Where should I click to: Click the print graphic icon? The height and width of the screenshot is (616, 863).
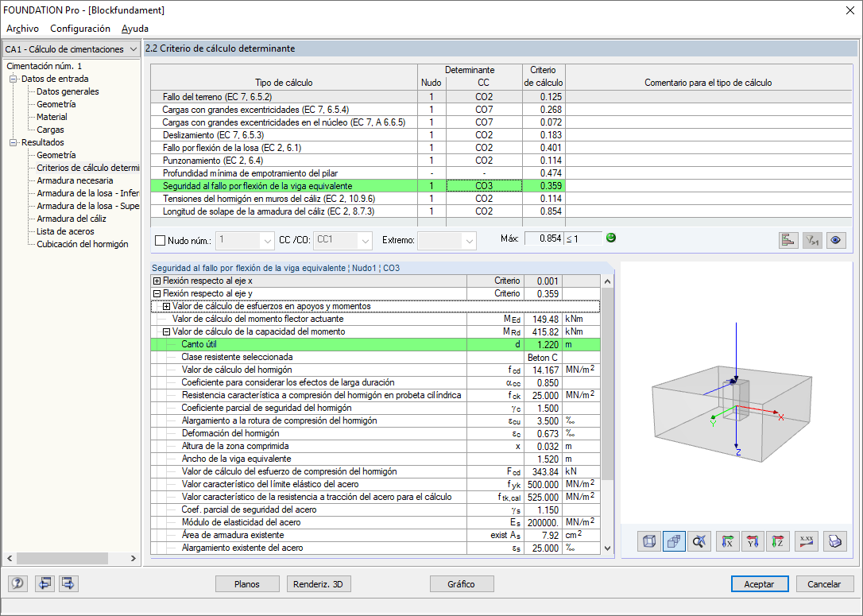835,541
